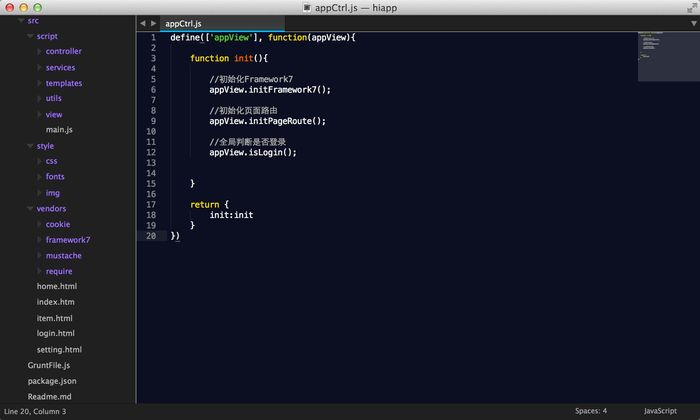This screenshot has width=700, height=420.
Task: Collapse the script folder
Action: [x=30, y=36]
